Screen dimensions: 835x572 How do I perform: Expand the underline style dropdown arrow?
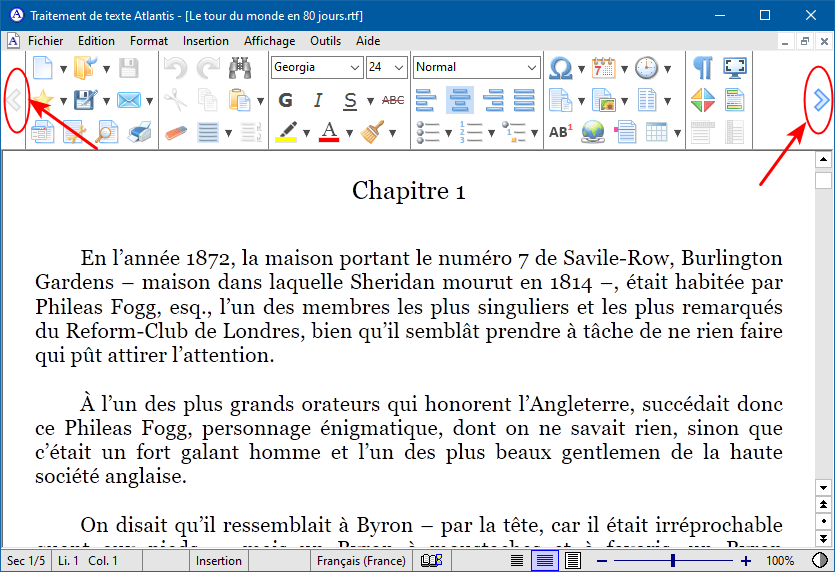(370, 101)
